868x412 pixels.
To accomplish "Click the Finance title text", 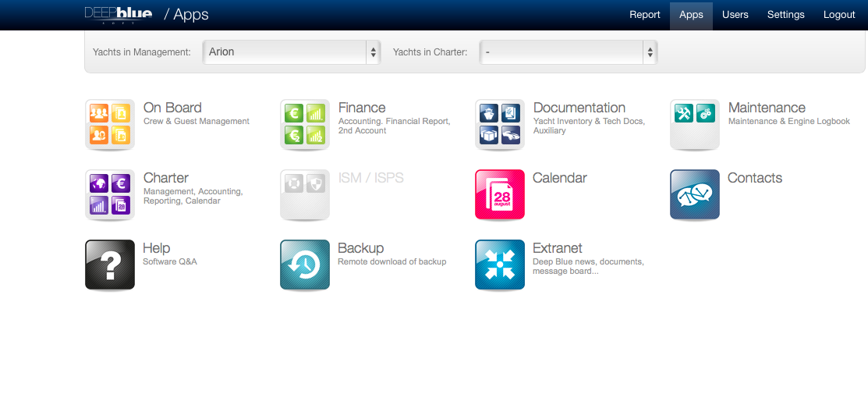I will 362,108.
